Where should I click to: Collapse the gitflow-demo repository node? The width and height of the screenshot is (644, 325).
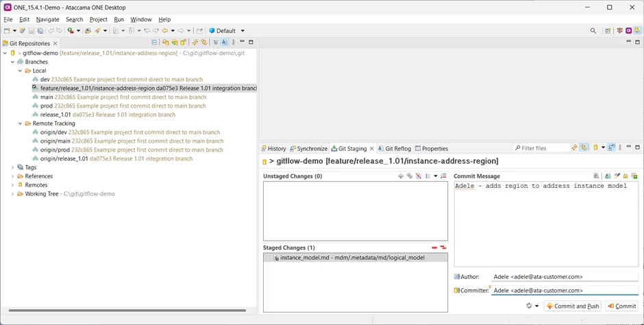5,53
